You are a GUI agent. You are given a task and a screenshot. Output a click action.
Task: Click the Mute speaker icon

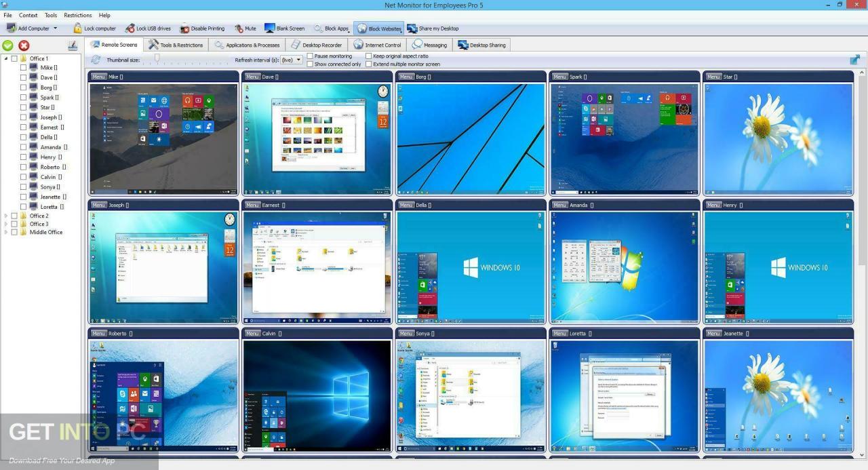[239, 28]
